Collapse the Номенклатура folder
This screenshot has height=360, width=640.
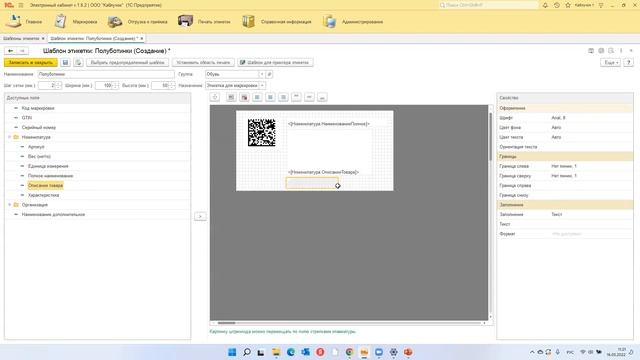point(9,137)
